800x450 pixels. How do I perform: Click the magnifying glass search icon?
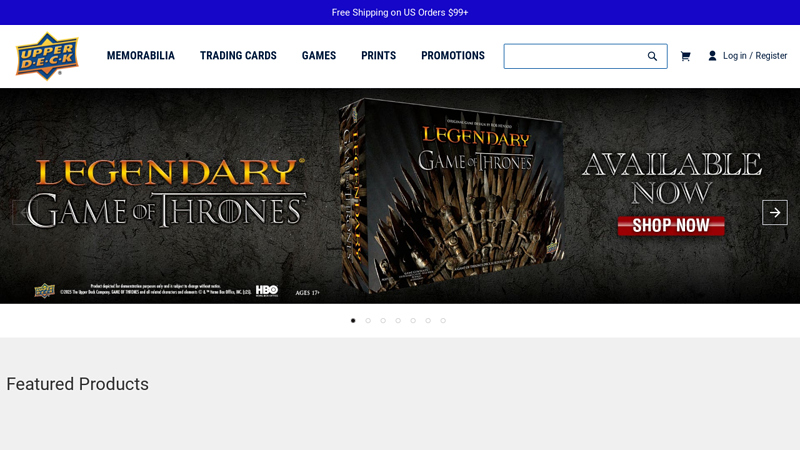click(x=652, y=56)
